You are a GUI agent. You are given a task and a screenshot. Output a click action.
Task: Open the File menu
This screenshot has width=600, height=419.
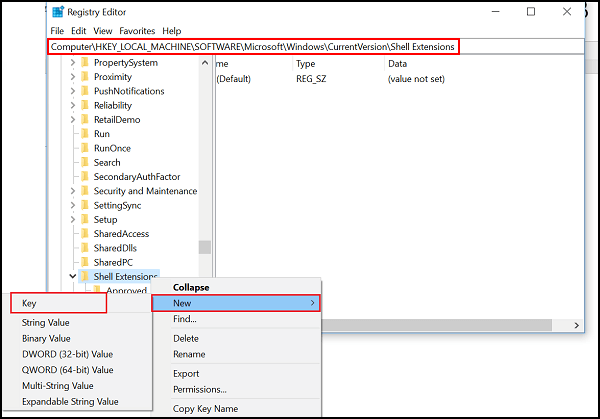57,31
